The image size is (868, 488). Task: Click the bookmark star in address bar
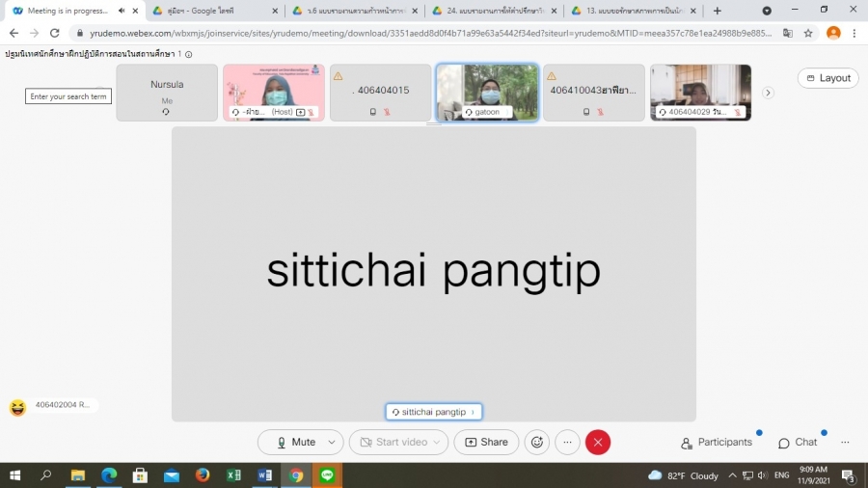[808, 33]
